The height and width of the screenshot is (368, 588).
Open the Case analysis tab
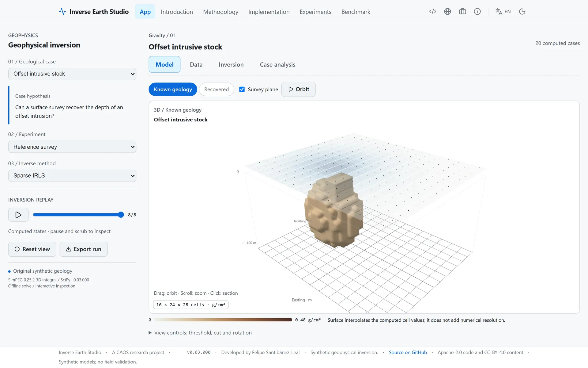(x=277, y=64)
